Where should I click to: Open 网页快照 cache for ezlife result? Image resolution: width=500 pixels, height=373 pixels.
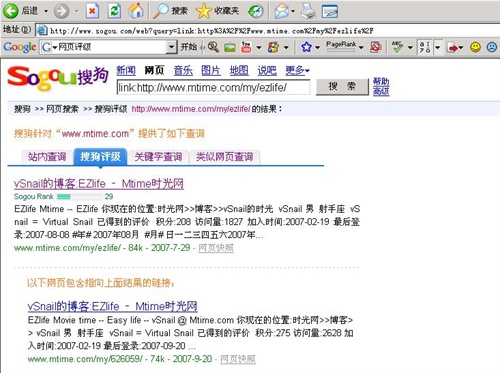tap(216, 248)
